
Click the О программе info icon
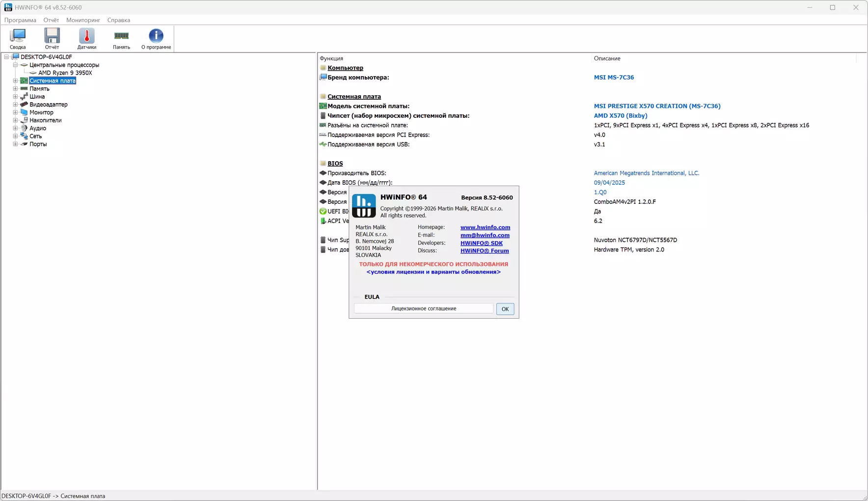click(x=156, y=39)
